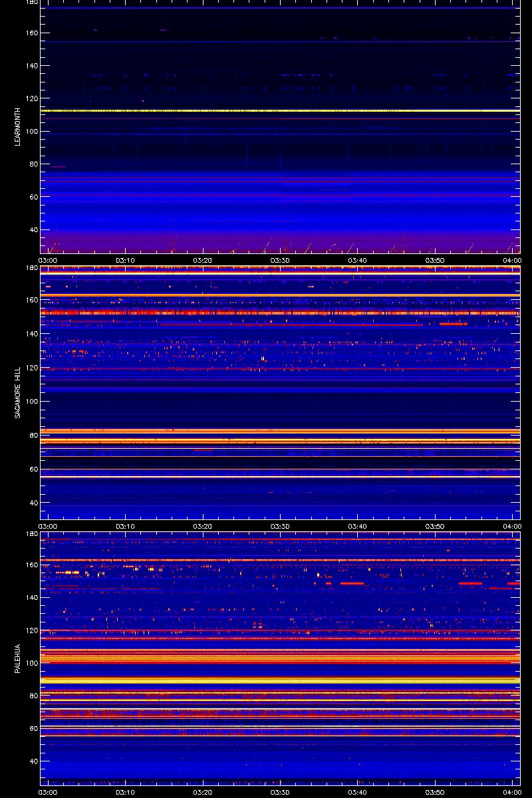Click the LEARMONTH axis label

(x=19, y=127)
